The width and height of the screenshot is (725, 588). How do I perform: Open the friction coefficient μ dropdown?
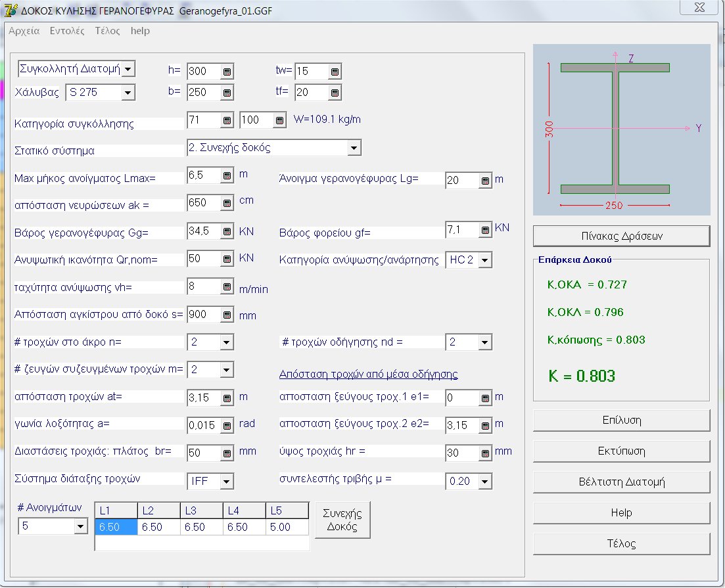484,482
